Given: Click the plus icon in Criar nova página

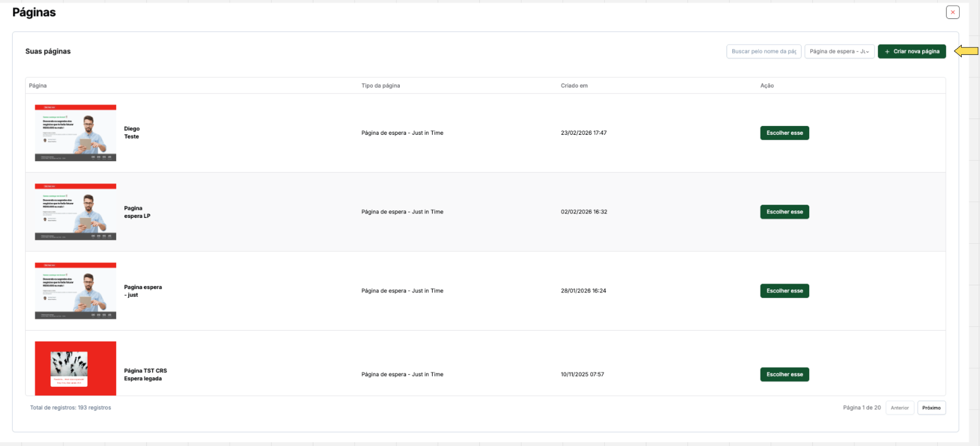Looking at the screenshot, I should click(887, 52).
